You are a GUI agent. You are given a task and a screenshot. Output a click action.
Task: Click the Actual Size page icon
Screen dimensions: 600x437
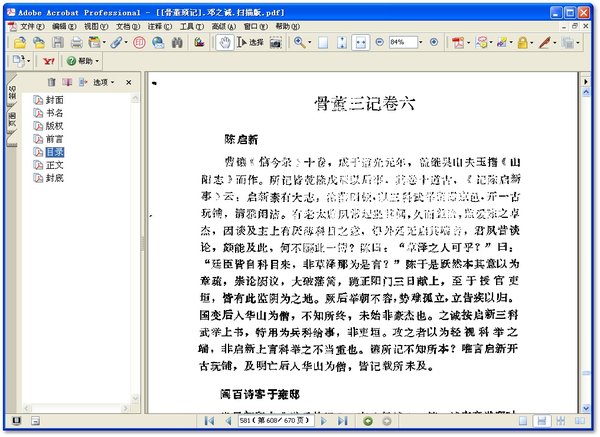point(323,42)
